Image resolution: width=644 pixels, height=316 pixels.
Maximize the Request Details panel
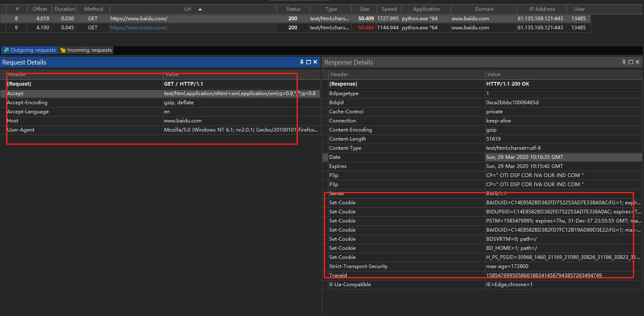click(308, 62)
